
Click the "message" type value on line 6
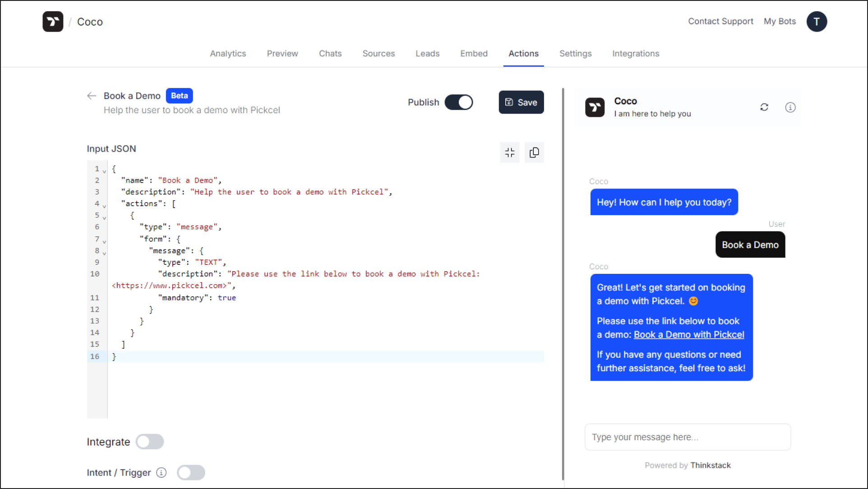(197, 227)
